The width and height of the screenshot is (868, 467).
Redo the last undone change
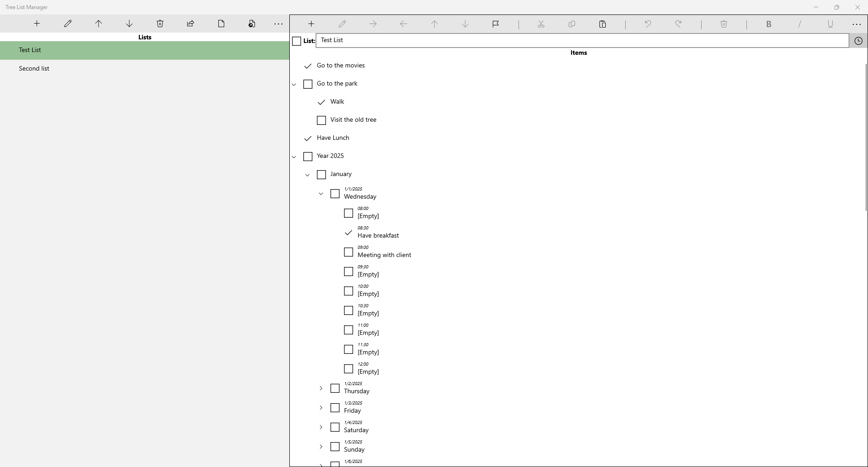click(679, 24)
